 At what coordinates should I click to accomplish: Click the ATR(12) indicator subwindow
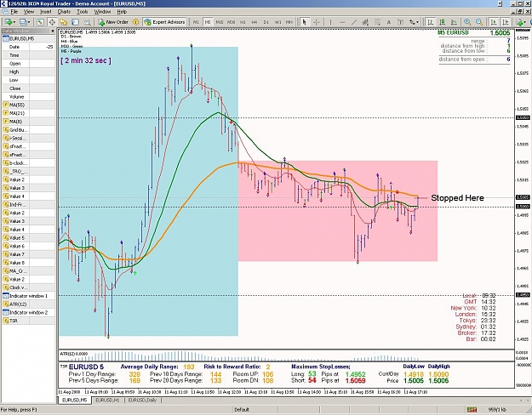286,355
